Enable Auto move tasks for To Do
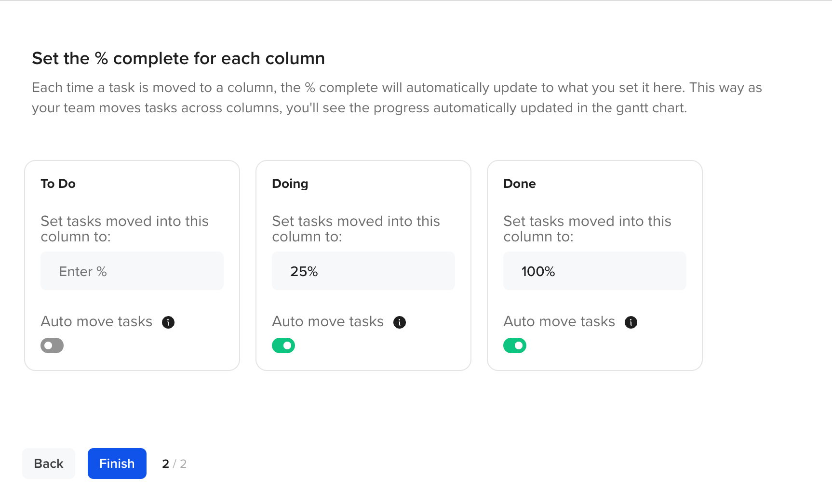 click(52, 345)
